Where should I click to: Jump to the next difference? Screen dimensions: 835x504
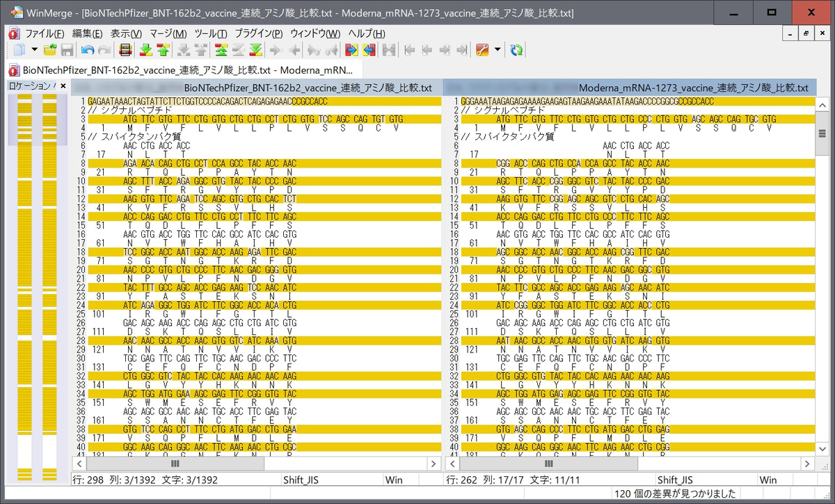click(x=145, y=50)
